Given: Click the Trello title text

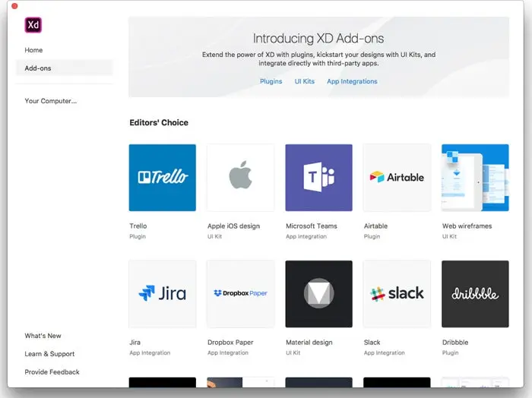Looking at the screenshot, I should point(138,226).
